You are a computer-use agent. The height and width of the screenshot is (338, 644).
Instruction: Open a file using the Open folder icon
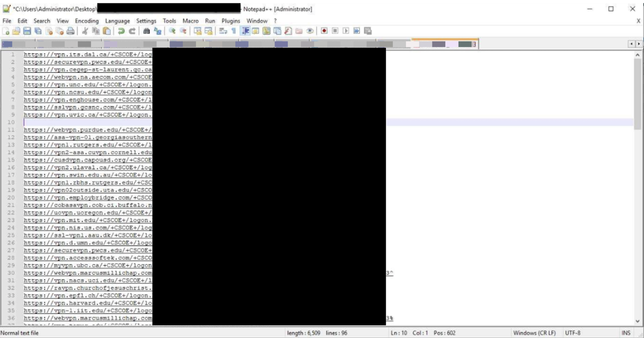tap(16, 31)
